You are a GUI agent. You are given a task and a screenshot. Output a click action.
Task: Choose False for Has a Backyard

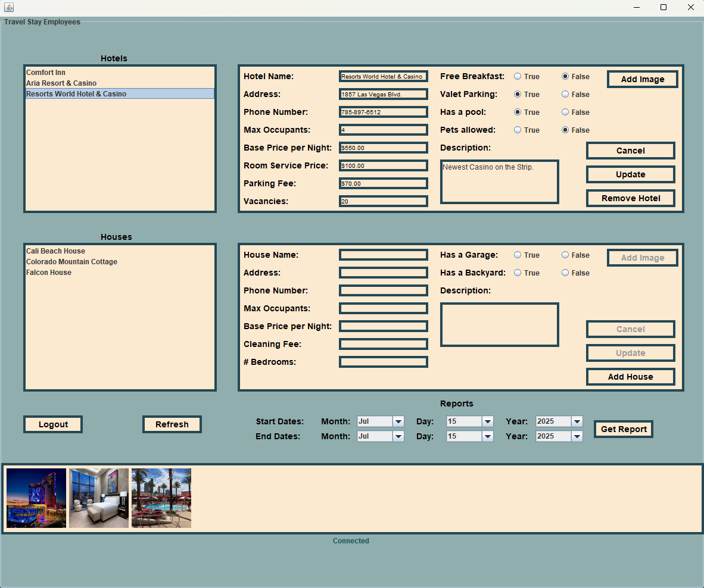[565, 273]
